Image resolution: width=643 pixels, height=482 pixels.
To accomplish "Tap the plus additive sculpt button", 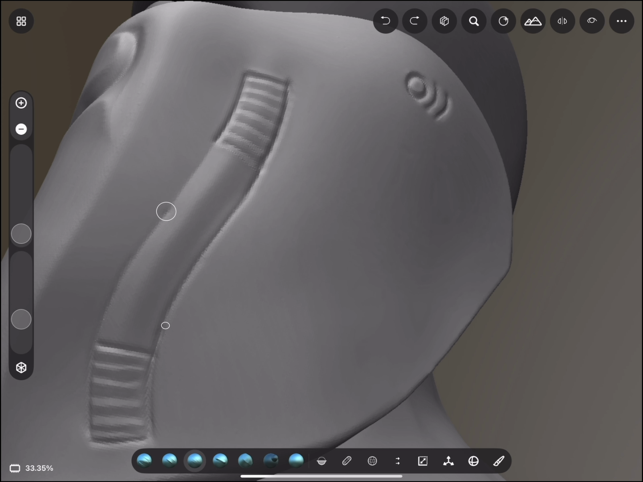I will click(x=21, y=103).
